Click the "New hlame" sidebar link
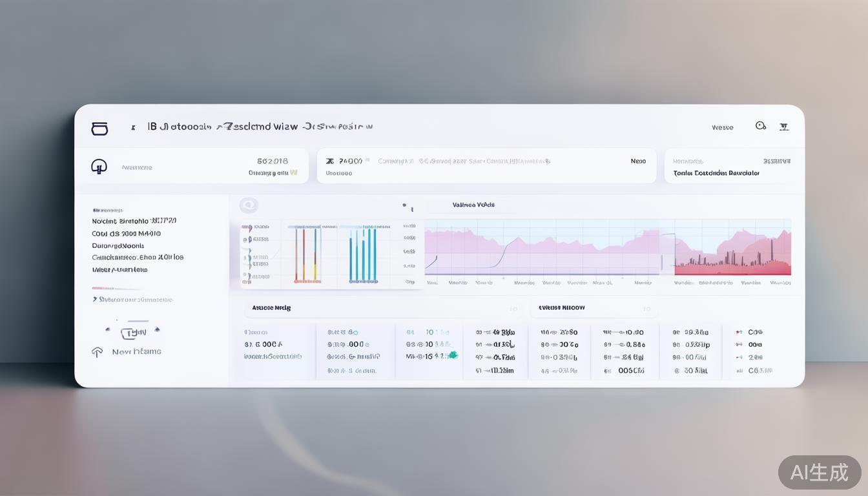Screen dimensions: 868x496 pos(136,352)
